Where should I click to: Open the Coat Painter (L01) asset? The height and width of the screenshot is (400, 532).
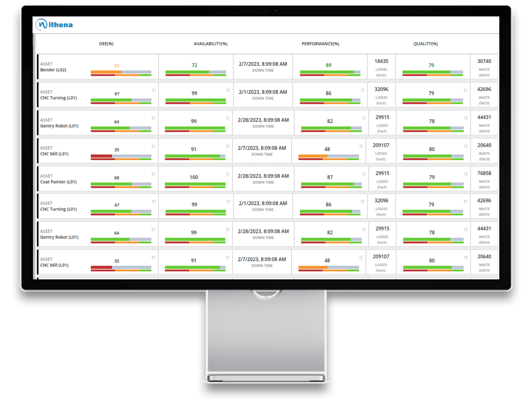tap(58, 182)
